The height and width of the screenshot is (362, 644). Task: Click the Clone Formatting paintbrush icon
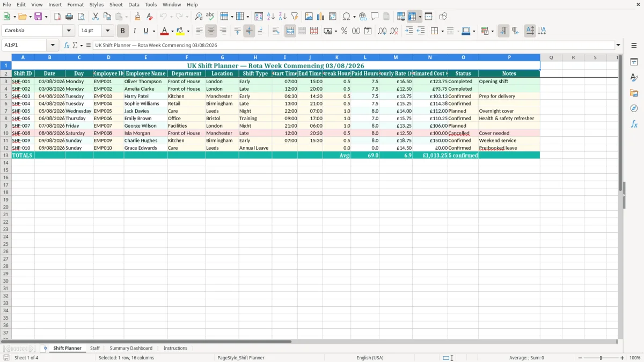tap(137, 17)
